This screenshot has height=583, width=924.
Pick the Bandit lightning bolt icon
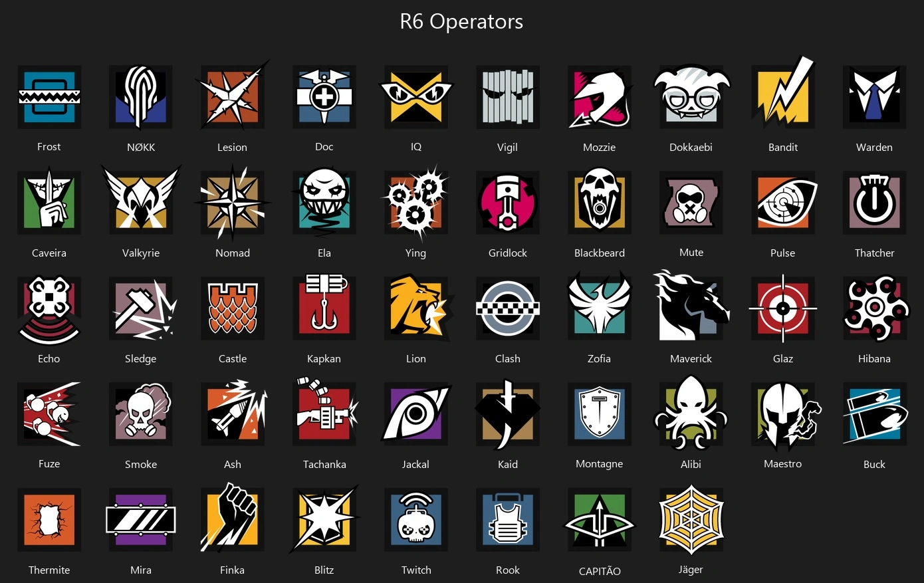[x=783, y=94]
